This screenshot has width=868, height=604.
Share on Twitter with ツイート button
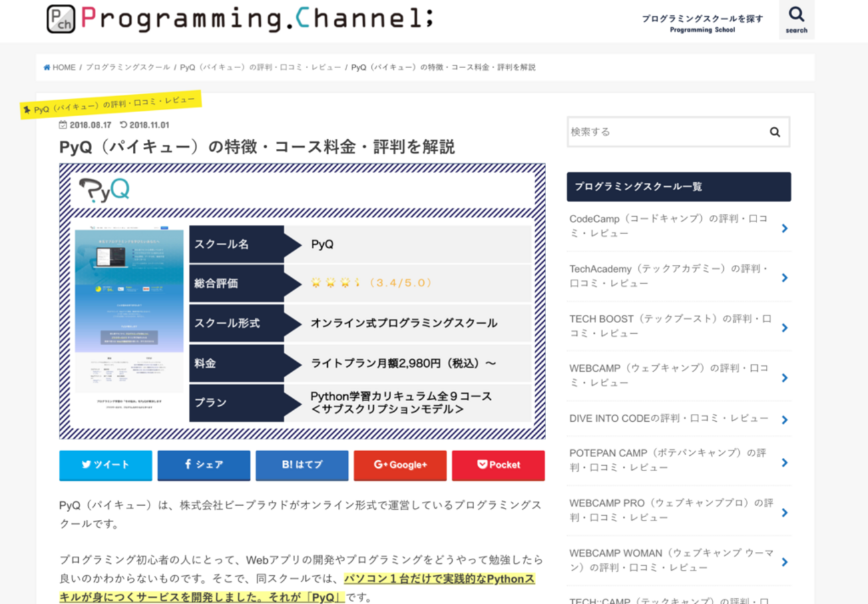coord(105,465)
